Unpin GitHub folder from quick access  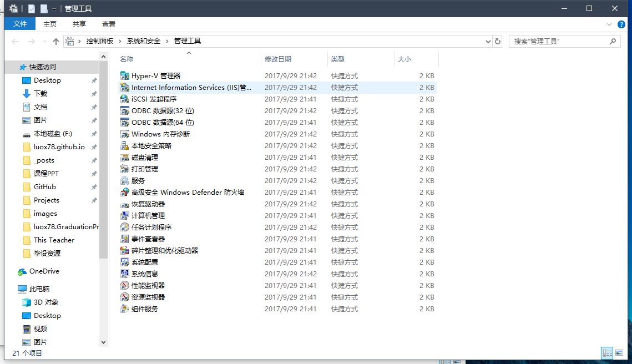94,187
